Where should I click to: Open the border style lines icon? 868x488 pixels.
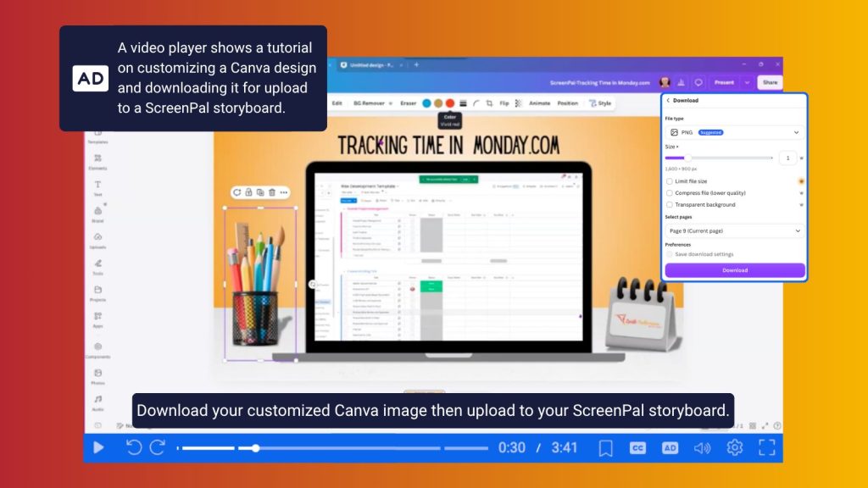coord(463,103)
